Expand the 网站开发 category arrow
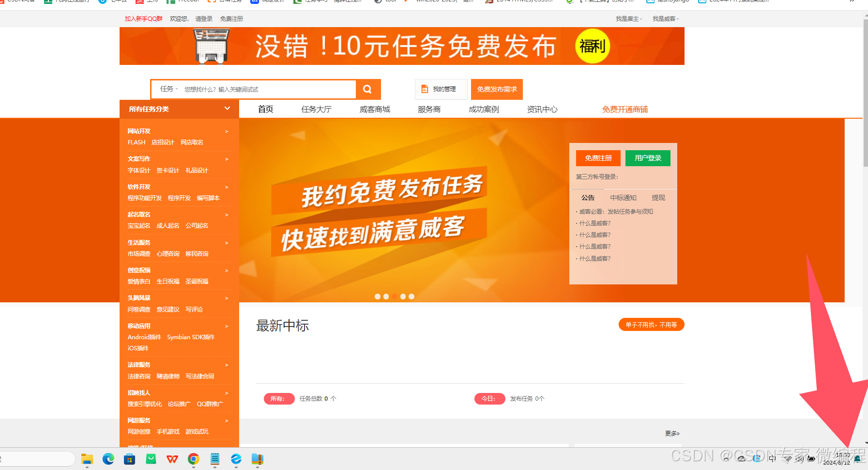The height and width of the screenshot is (470, 868). (x=226, y=131)
